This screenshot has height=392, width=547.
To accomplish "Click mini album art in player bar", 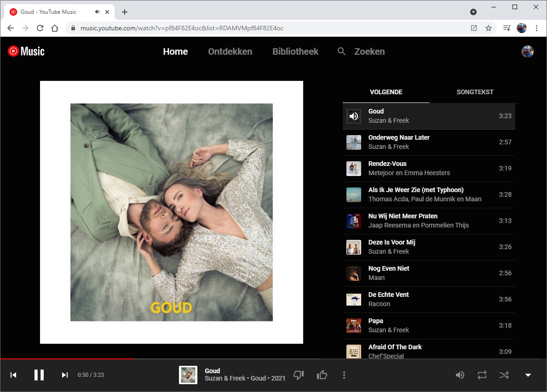I will point(188,375).
